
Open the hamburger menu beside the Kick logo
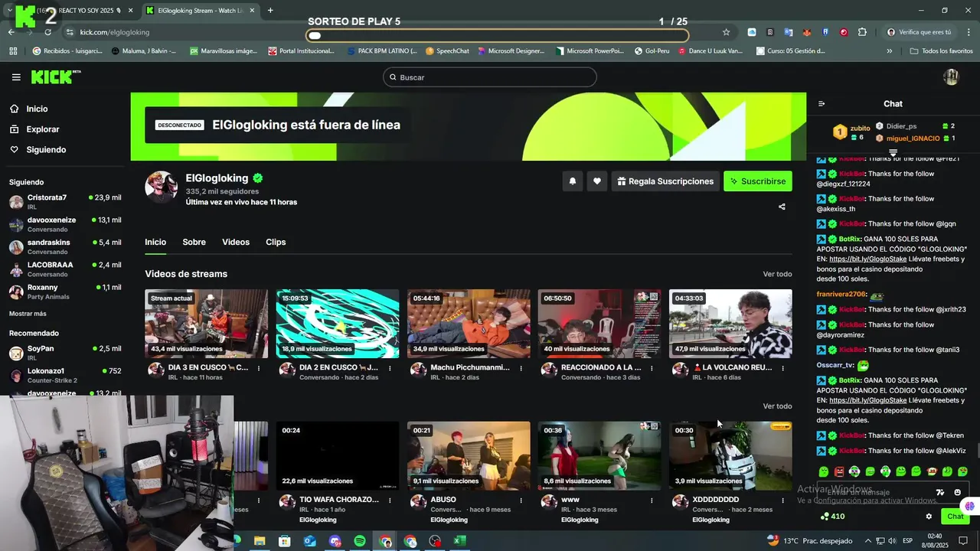pos(16,77)
